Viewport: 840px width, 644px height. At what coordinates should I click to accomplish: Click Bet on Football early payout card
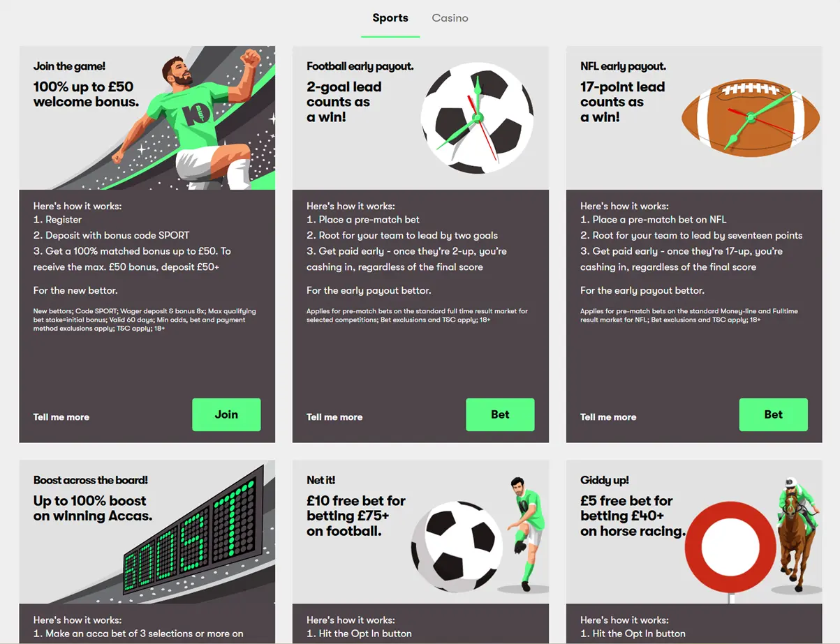coord(500,414)
